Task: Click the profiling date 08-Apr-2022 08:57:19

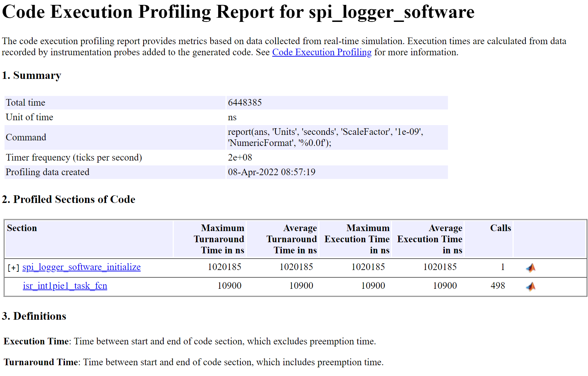Action: (x=271, y=172)
